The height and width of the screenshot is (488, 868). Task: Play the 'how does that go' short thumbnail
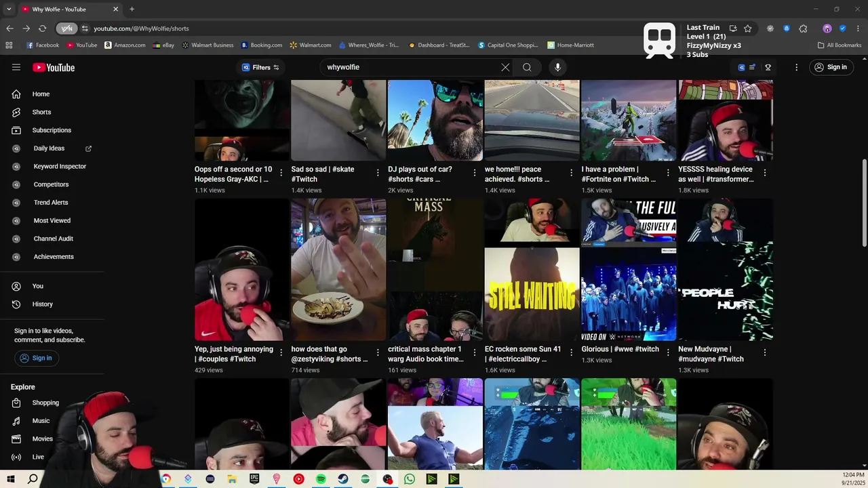338,269
